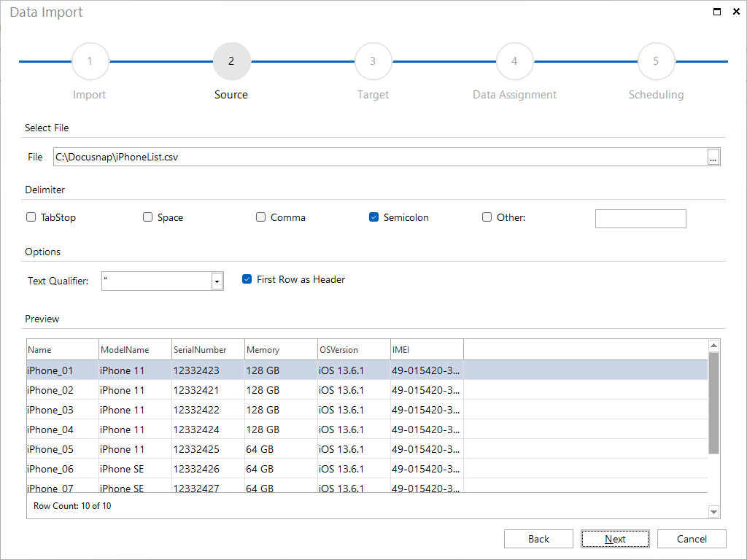Select the iPhone_06 row
The image size is (747, 560).
pyautogui.click(x=367, y=469)
